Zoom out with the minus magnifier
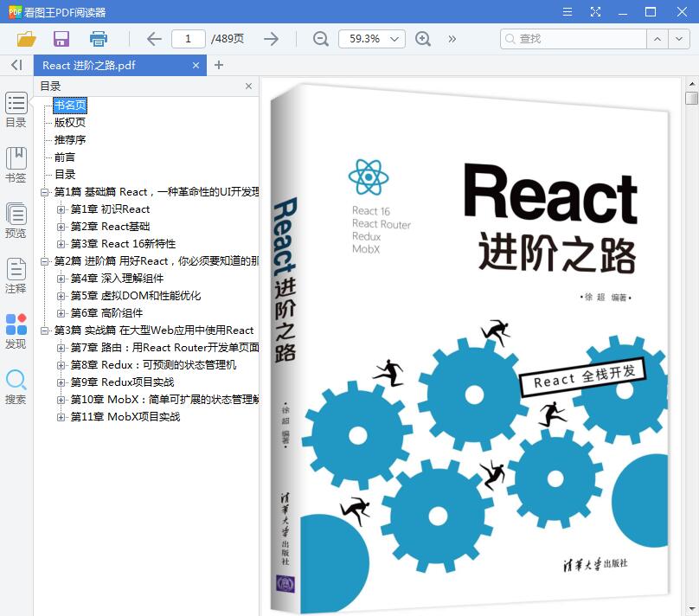The height and width of the screenshot is (616, 699). pos(321,39)
